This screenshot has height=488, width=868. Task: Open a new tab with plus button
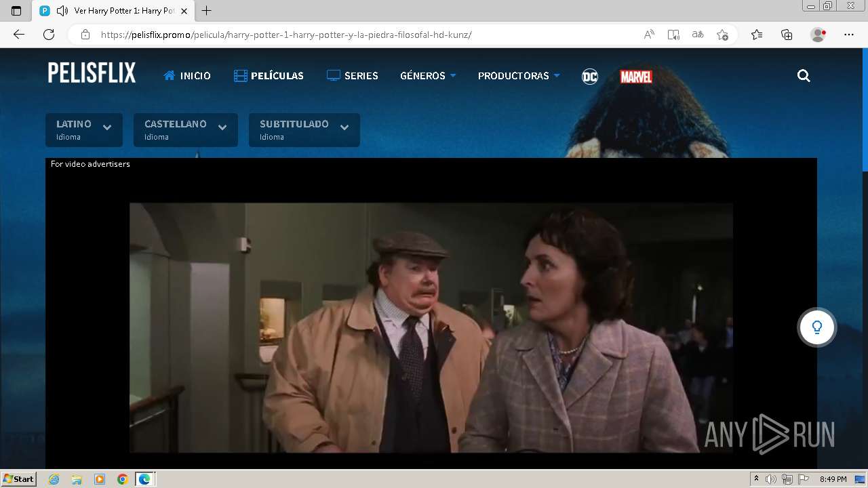click(207, 11)
